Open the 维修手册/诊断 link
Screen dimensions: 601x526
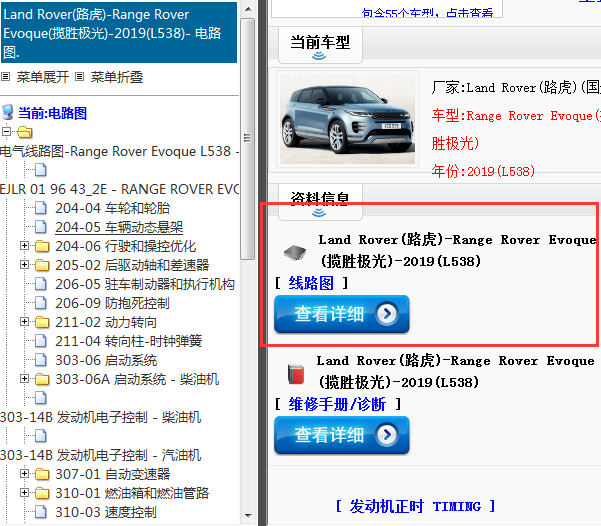[x=337, y=404]
